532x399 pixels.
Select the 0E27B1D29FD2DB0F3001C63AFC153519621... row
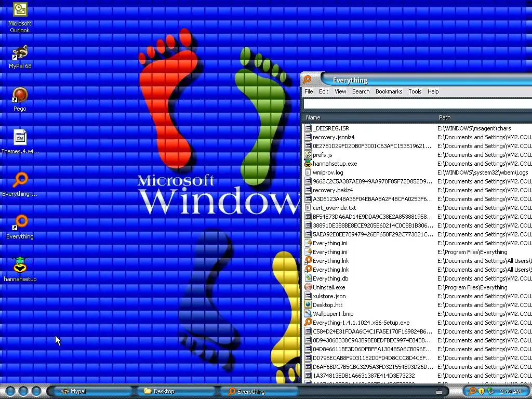coord(417,146)
